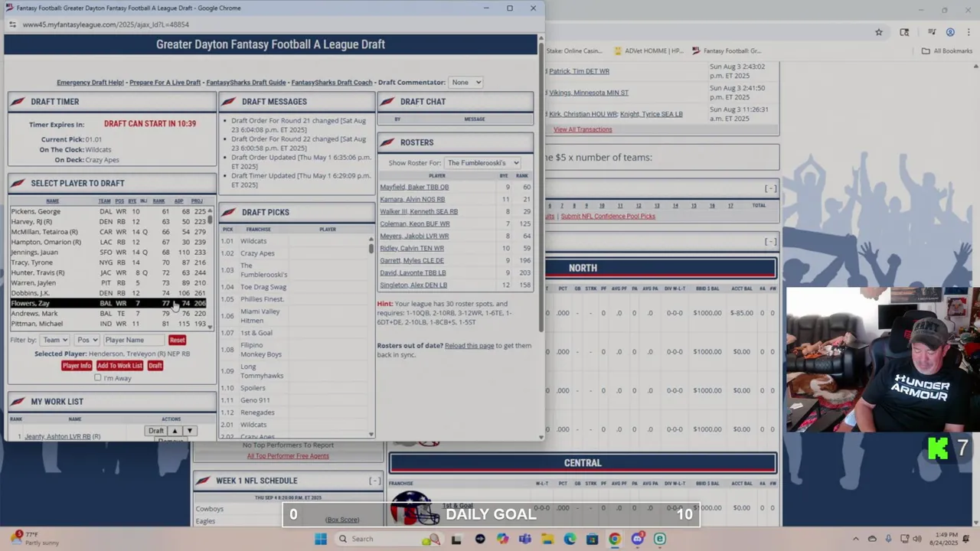Open Microsoft Edge from the taskbar
The image size is (980, 551).
coord(570,539)
